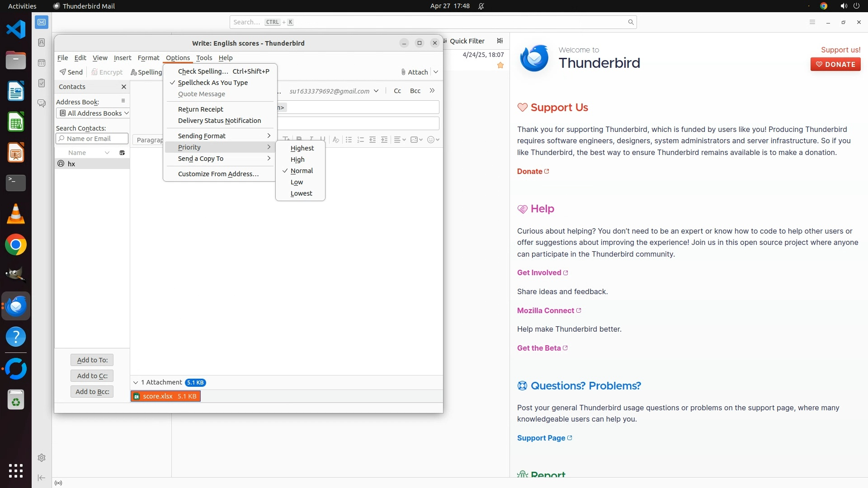This screenshot has width=868, height=488.
Task: Click Return Receipt menu entry
Action: [x=201, y=109]
